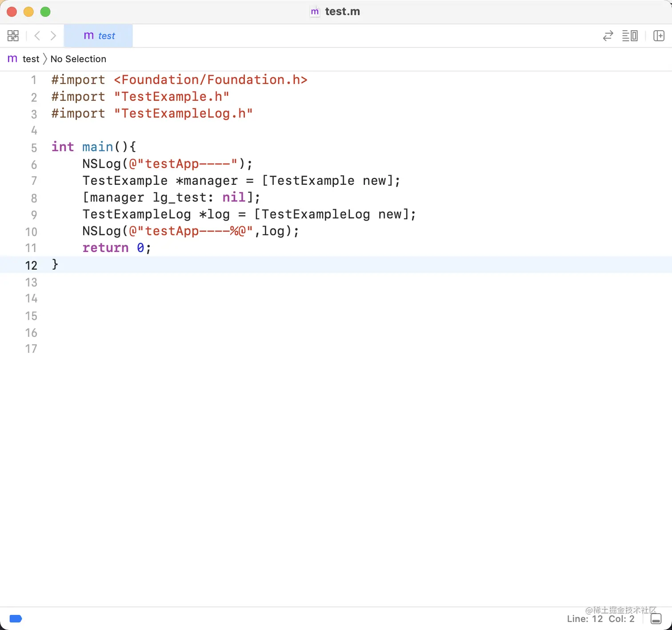The image size is (672, 630).
Task: Minimize the window with the yellow button
Action: tap(28, 12)
